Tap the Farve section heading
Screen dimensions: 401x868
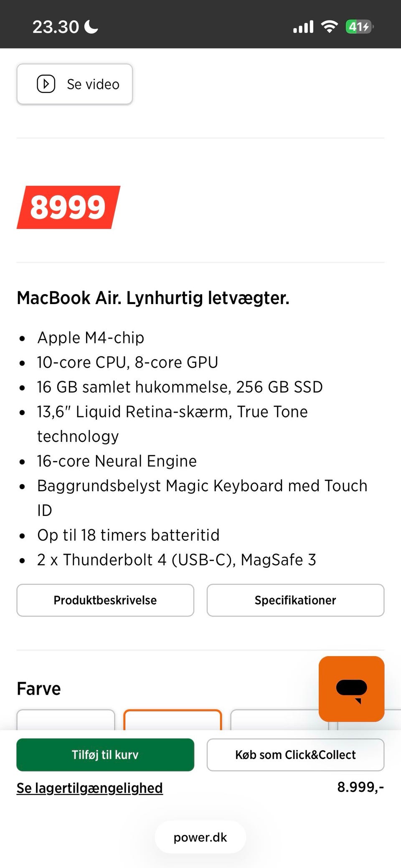[x=39, y=689]
